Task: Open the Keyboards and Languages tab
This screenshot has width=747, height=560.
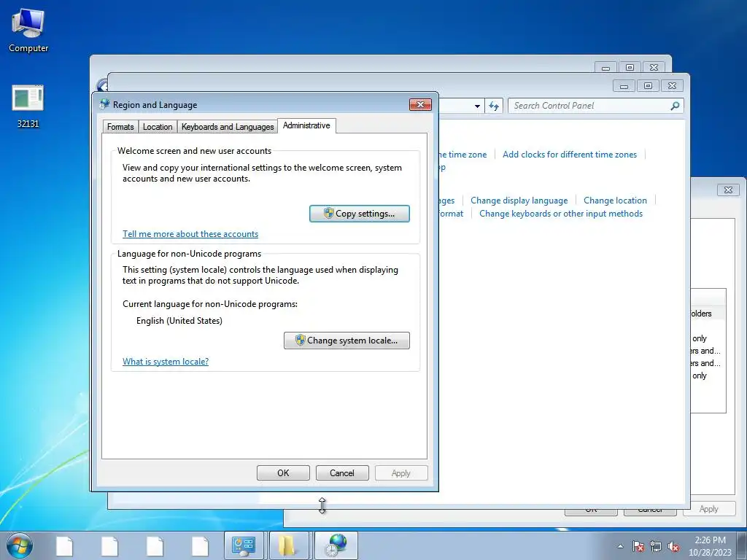Action: 228,127
